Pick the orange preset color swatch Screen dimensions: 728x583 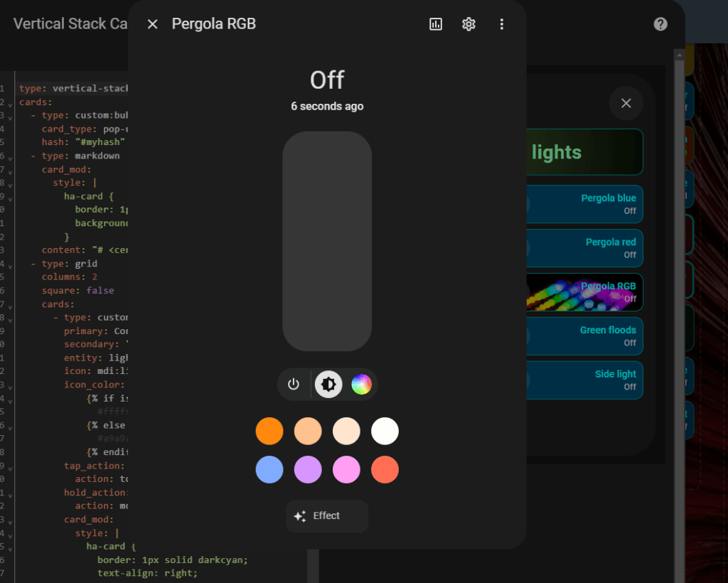click(269, 431)
